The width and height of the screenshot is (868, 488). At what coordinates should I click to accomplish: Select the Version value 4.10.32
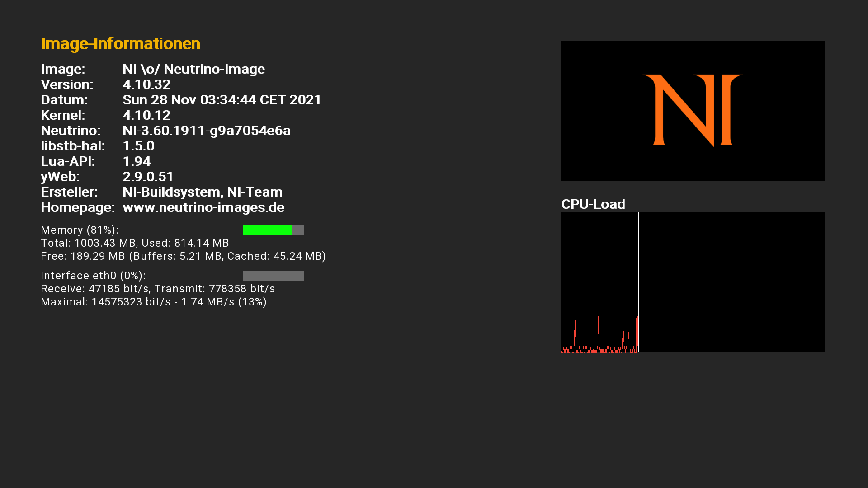point(146,84)
